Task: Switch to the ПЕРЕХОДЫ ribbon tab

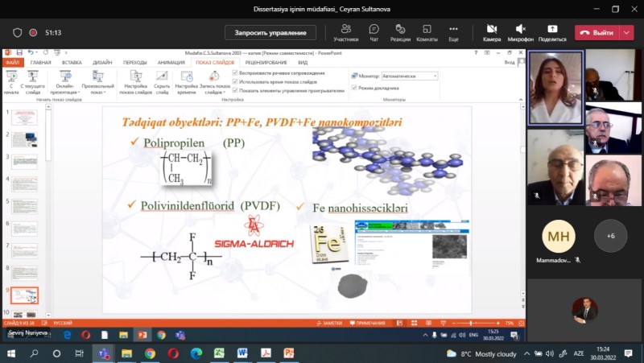Action: (134, 63)
